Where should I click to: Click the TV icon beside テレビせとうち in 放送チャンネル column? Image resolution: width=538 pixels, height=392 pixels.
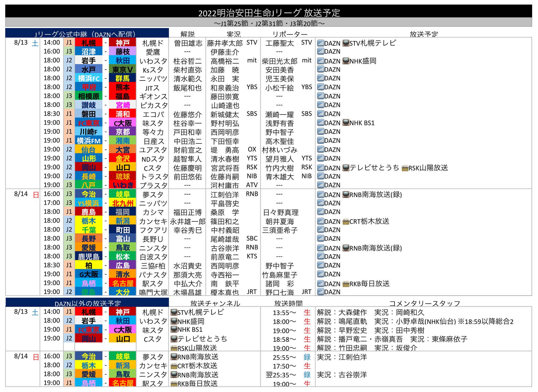pyautogui.click(x=174, y=339)
